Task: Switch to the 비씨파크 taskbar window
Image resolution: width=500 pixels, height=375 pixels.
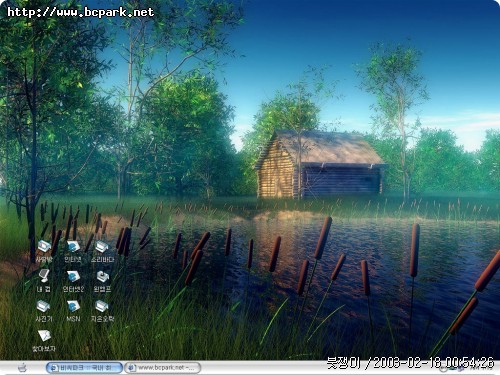Action: pyautogui.click(x=84, y=368)
